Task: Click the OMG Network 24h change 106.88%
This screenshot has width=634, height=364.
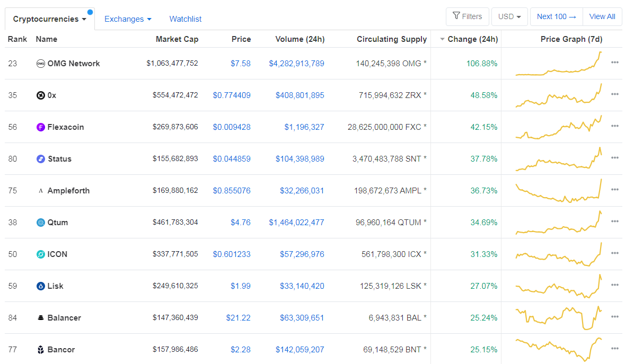Action: coord(481,64)
